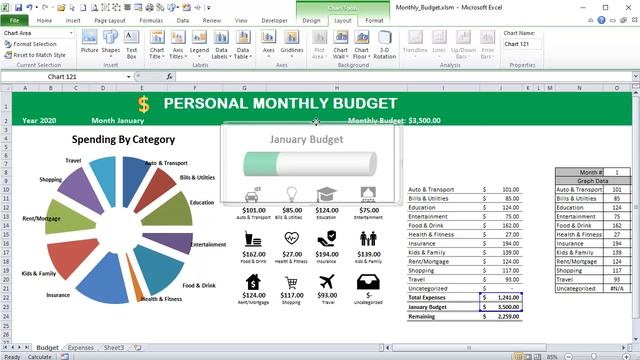Select the Kids & Family people icon

[368, 239]
